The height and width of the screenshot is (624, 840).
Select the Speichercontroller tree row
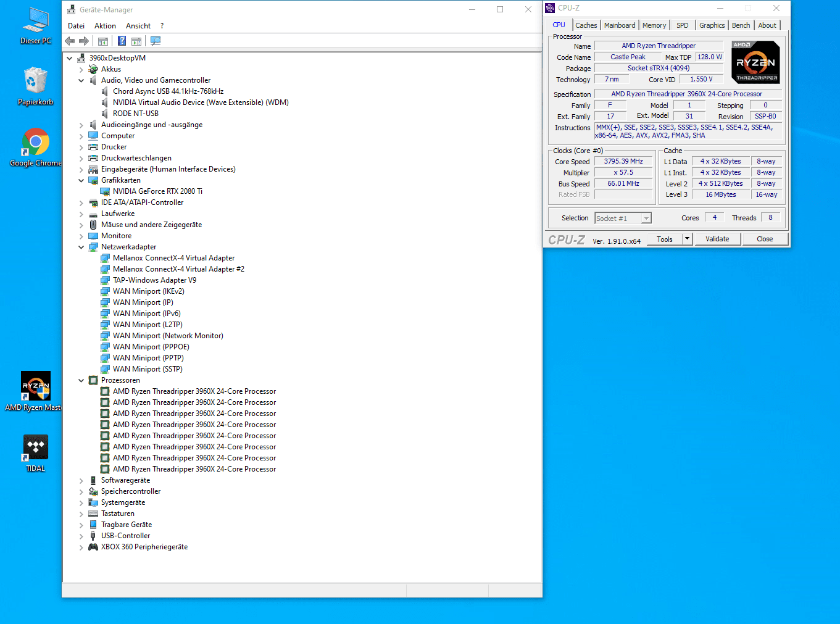[131, 491]
